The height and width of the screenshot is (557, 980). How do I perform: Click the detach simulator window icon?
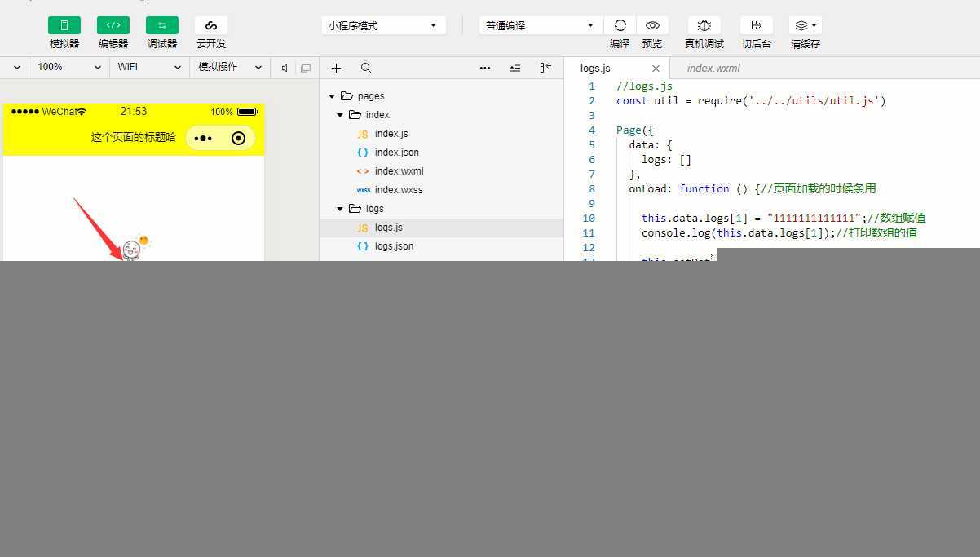[306, 68]
